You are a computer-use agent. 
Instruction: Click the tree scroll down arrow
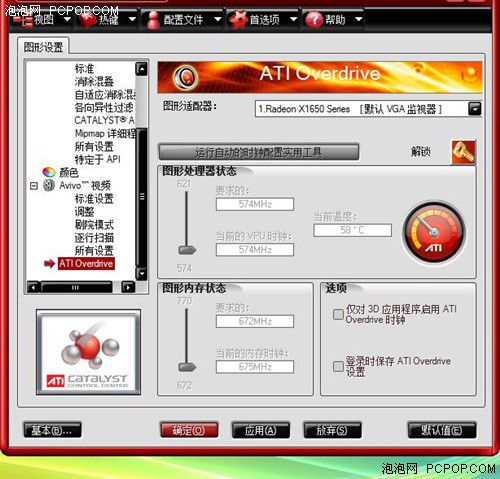click(x=142, y=274)
